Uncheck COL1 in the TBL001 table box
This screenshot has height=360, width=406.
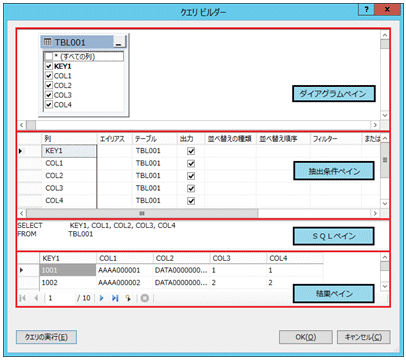[49, 76]
